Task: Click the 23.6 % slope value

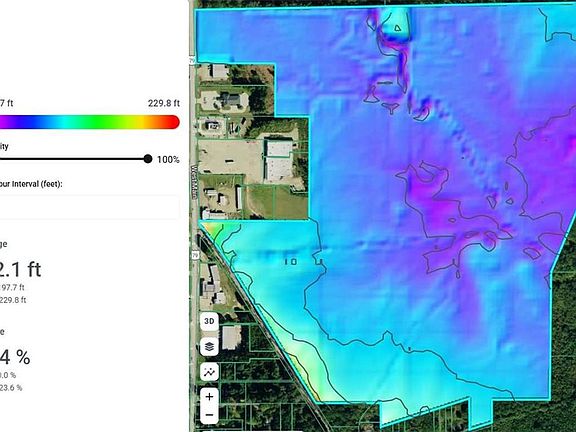Action: click(x=11, y=388)
